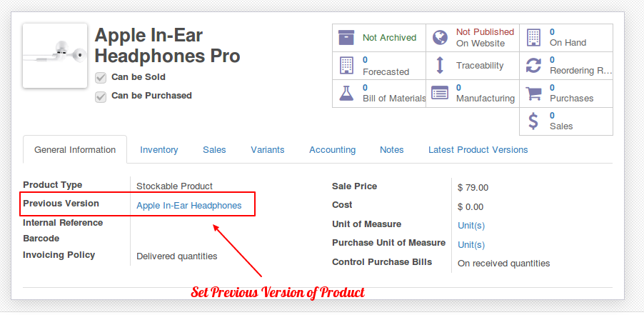
Task: Open Purchases shopping cart icon
Action: point(533,94)
